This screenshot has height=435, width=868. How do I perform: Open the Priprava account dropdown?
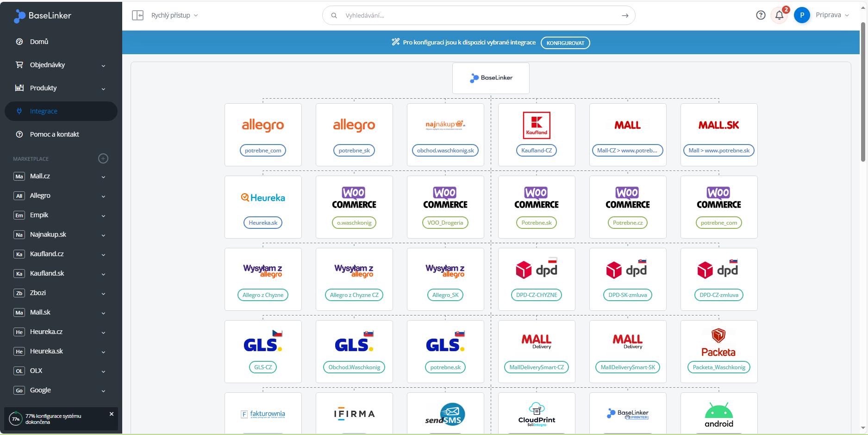tap(832, 15)
